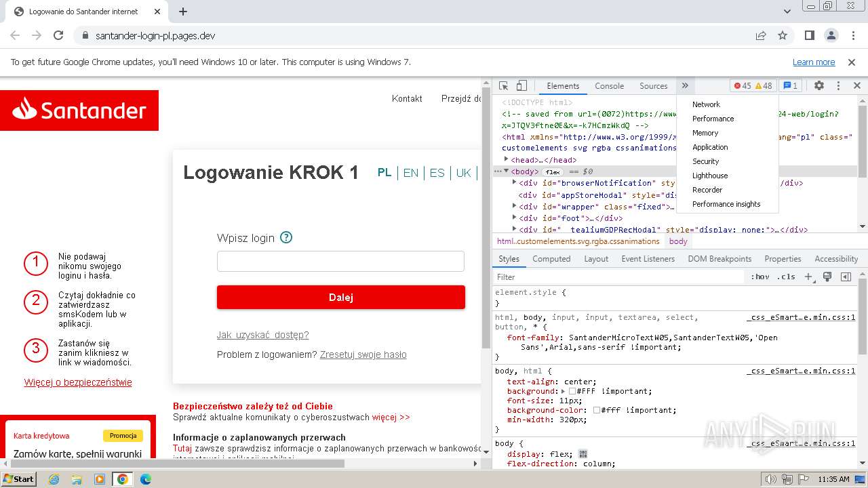Click inside the Wpisz login input field
Viewport: 868px width, 488px height.
[x=340, y=261]
